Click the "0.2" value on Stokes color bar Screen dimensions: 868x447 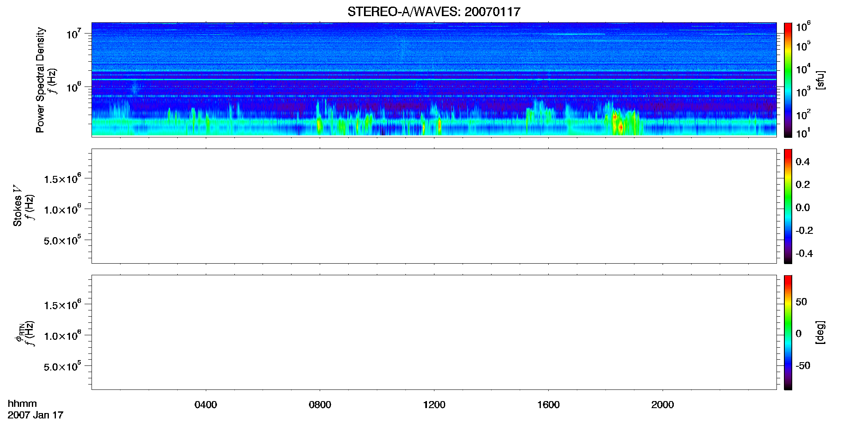[x=803, y=185]
